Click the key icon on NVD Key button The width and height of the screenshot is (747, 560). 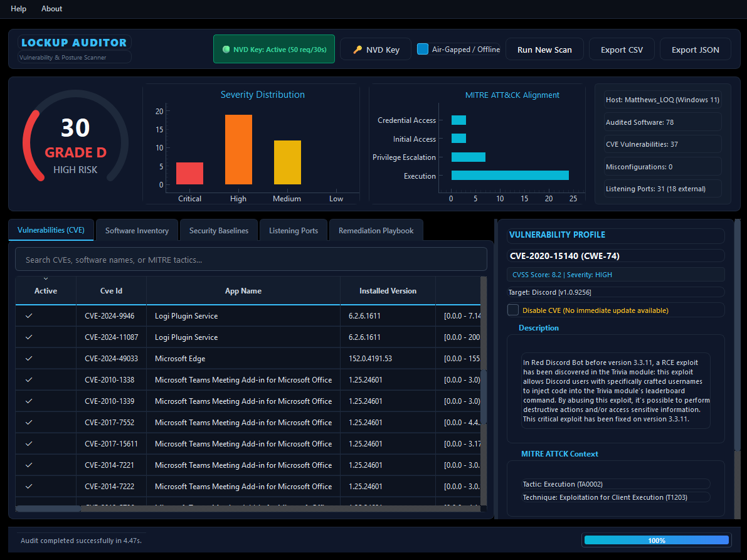pos(358,50)
